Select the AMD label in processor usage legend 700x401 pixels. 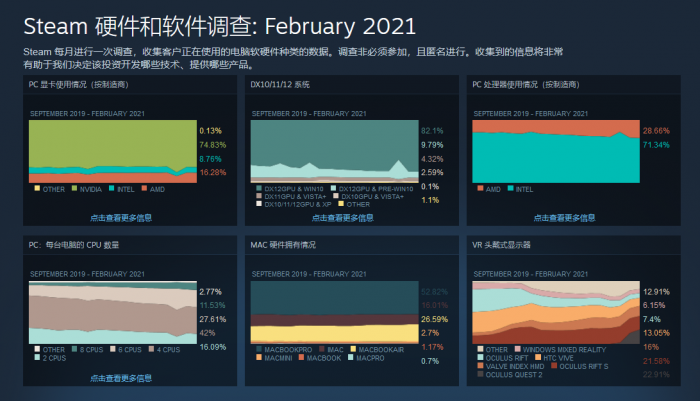[493, 189]
